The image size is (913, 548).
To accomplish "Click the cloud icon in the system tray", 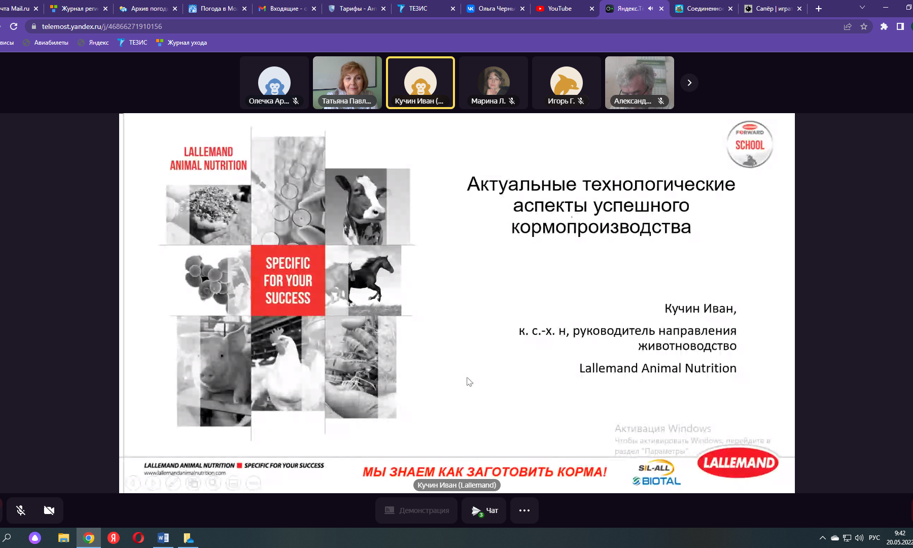I will tap(834, 538).
